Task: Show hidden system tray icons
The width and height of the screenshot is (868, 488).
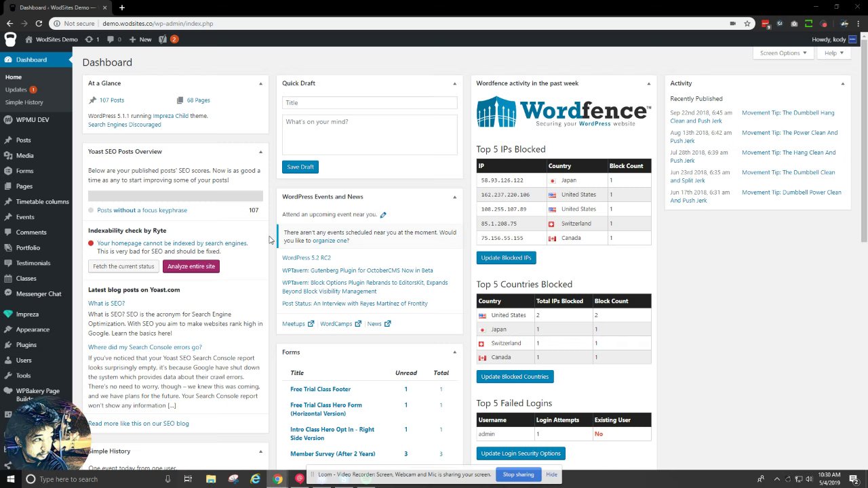Action: 777,479
